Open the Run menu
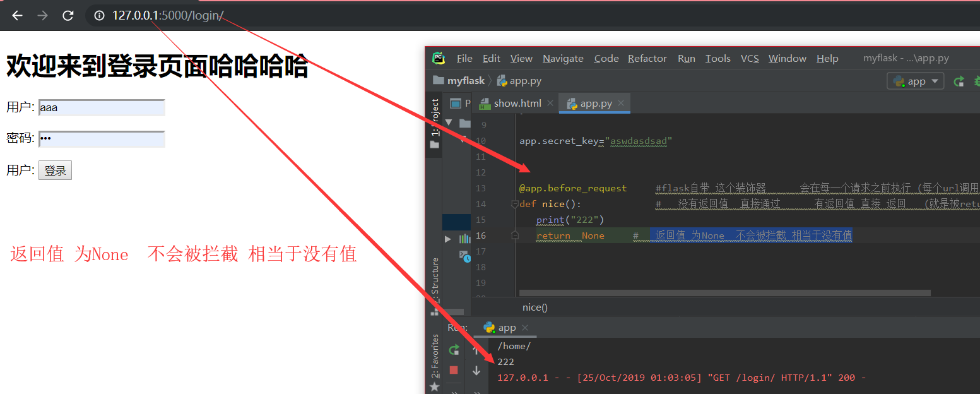 click(687, 58)
